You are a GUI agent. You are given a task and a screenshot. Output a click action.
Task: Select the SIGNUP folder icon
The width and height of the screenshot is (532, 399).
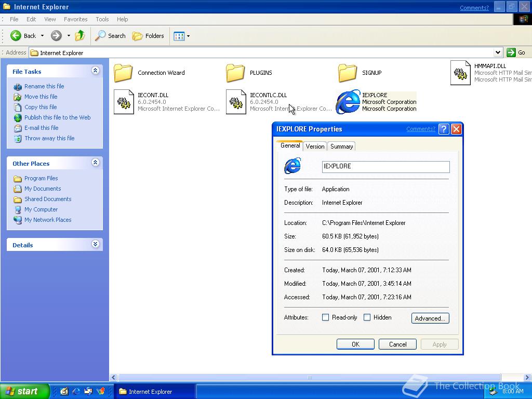(348, 73)
